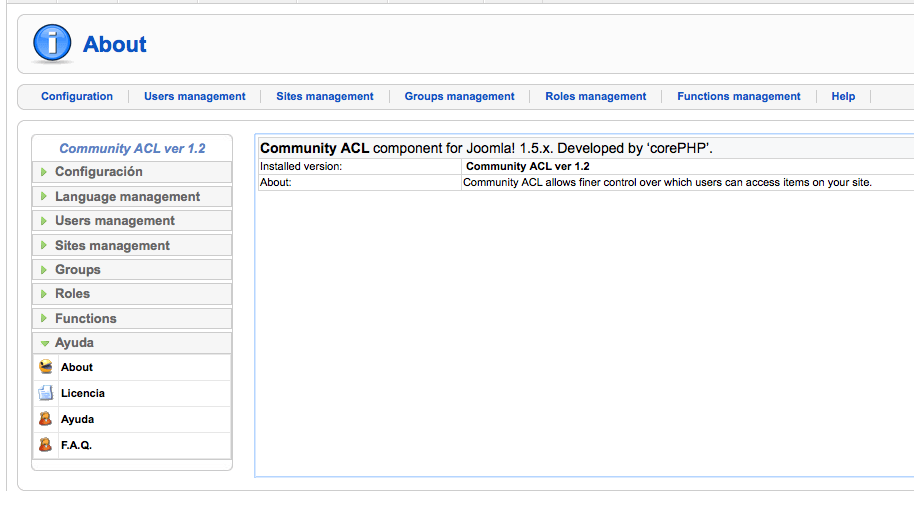Click the 'Community ACL allows finer control' description
The width and height of the screenshot is (914, 508).
[667, 182]
